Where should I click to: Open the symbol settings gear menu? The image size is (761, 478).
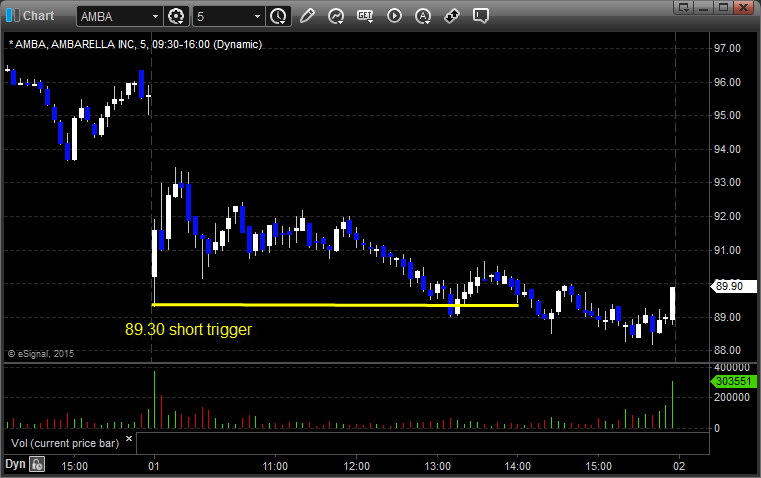176,16
